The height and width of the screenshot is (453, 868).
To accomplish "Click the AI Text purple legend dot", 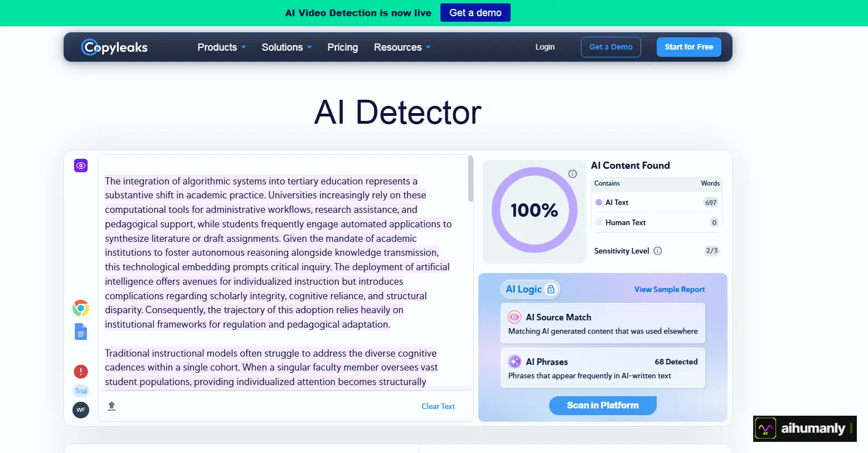I will (599, 202).
